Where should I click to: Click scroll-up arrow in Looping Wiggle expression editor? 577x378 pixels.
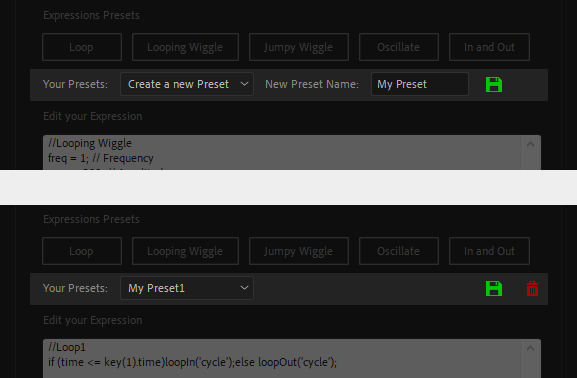[x=530, y=144]
